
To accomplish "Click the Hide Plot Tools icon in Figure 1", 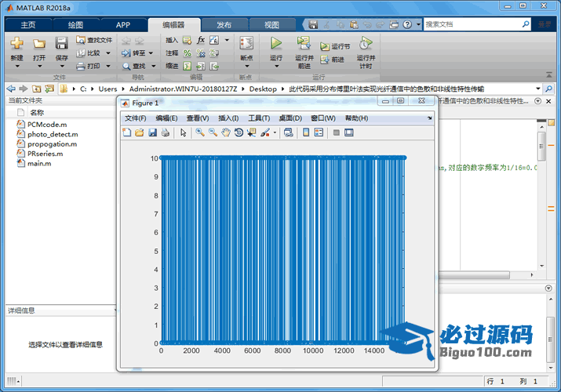I will (337, 132).
